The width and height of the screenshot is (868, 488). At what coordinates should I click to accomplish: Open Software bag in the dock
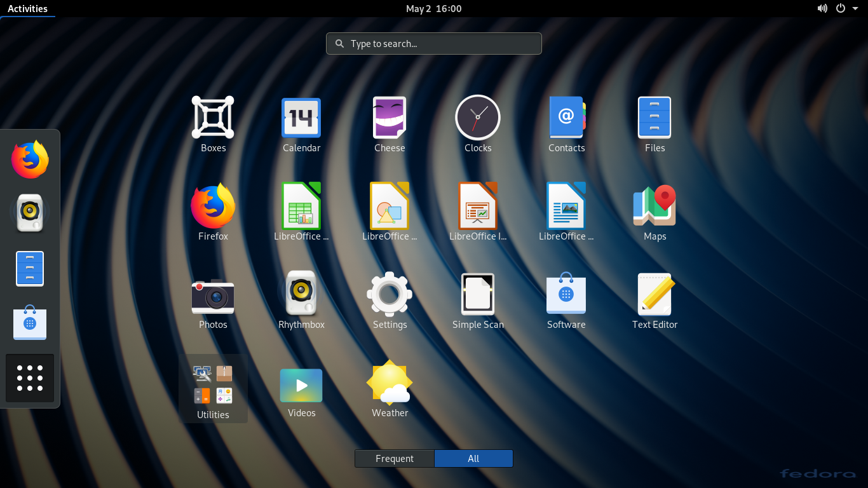click(30, 323)
